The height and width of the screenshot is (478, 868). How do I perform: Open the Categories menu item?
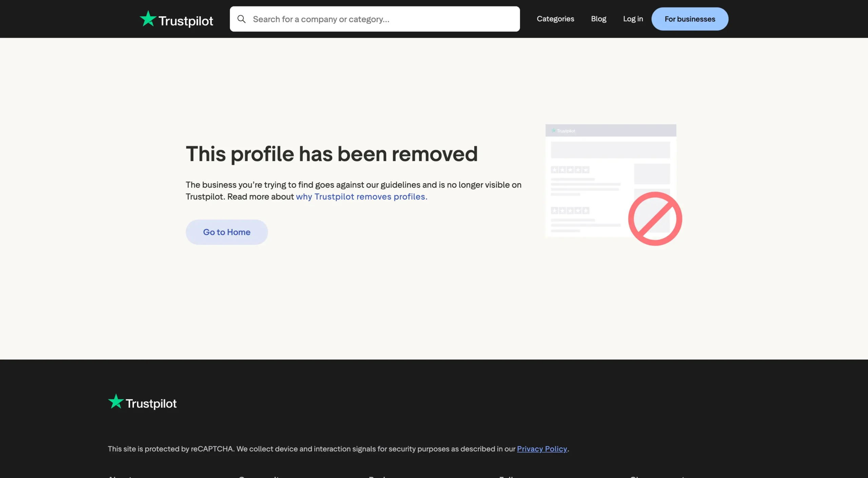555,19
